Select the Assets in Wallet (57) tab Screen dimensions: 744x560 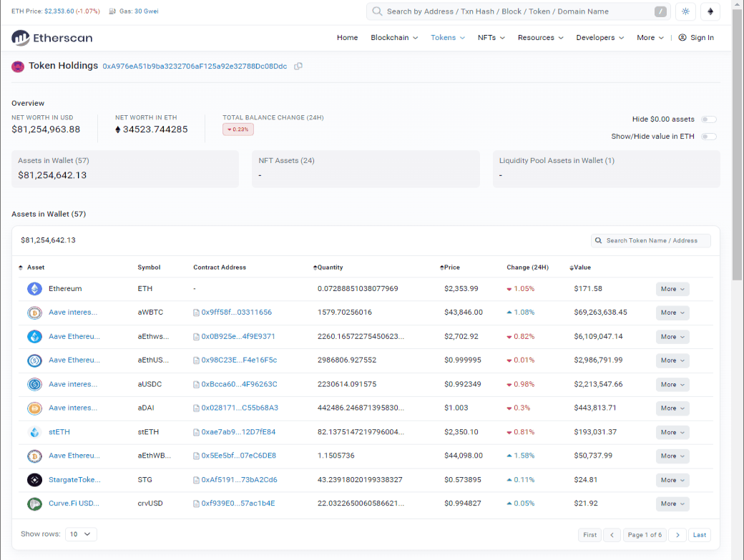click(125, 169)
